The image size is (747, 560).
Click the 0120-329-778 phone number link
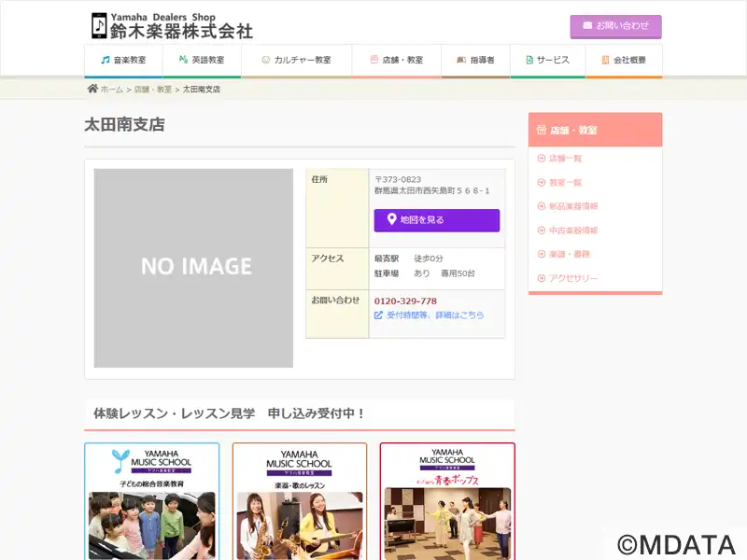pyautogui.click(x=405, y=301)
